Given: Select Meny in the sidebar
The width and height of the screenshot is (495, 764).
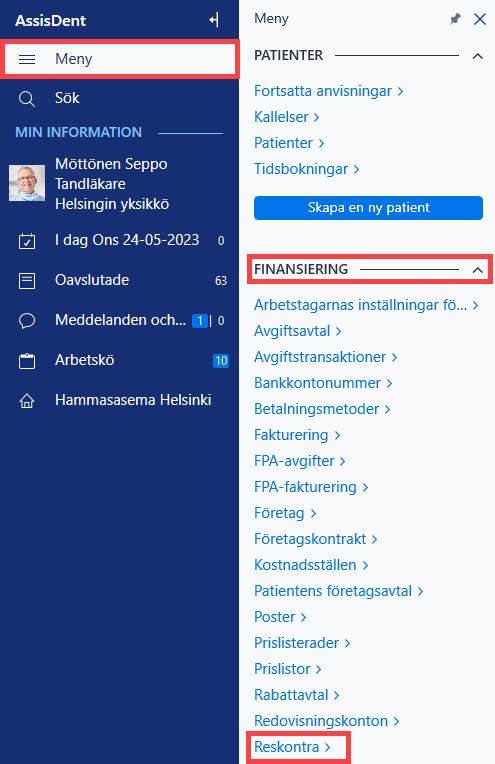Looking at the screenshot, I should pos(120,59).
